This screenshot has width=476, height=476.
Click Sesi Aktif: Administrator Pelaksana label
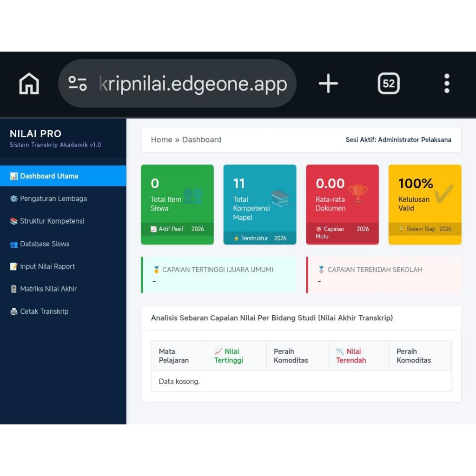[398, 139]
